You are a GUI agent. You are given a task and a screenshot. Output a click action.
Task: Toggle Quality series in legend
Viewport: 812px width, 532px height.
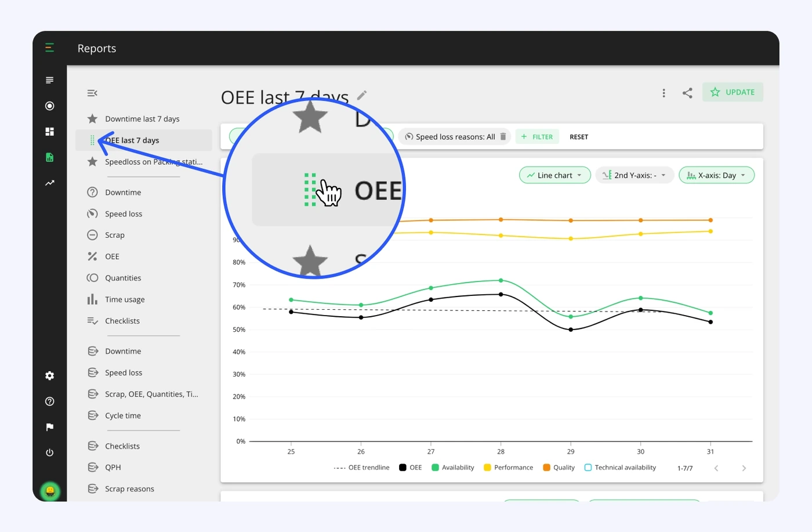[x=559, y=468]
